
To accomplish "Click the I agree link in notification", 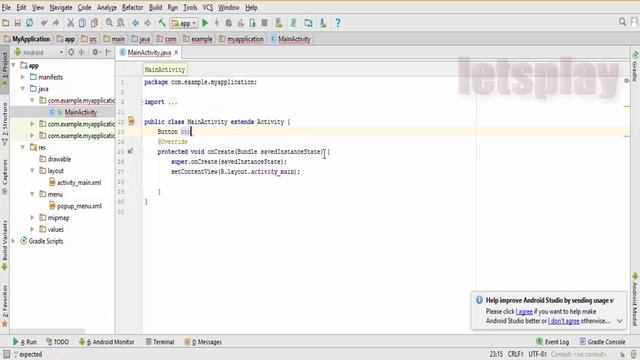I will [x=524, y=311].
